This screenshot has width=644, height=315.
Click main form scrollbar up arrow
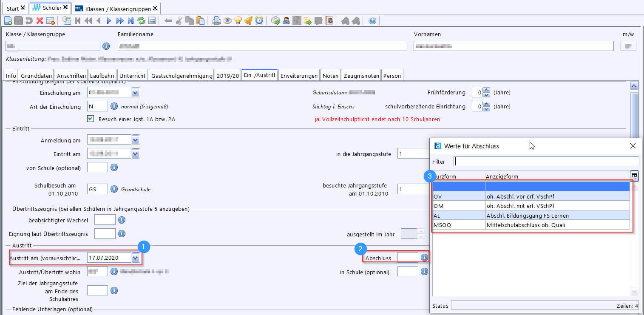(634, 86)
